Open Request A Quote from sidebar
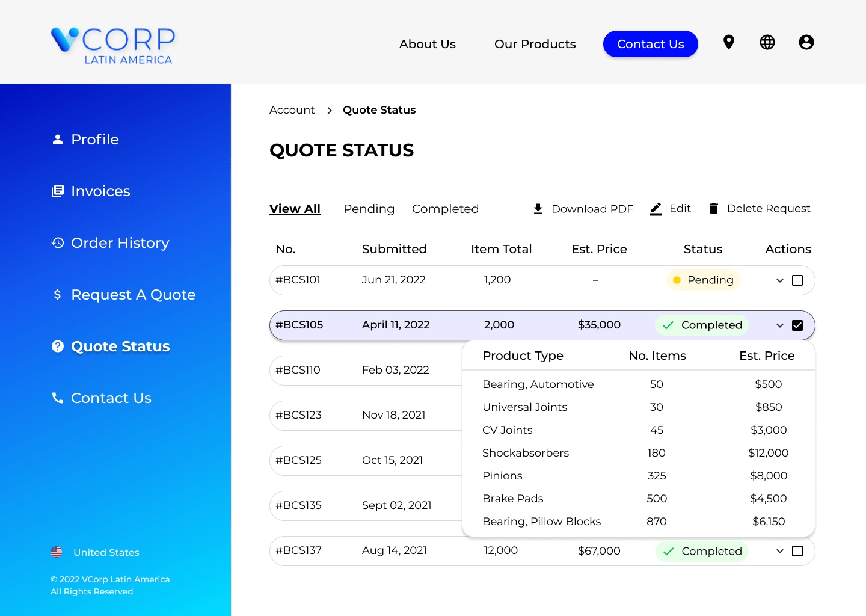 [x=133, y=295]
